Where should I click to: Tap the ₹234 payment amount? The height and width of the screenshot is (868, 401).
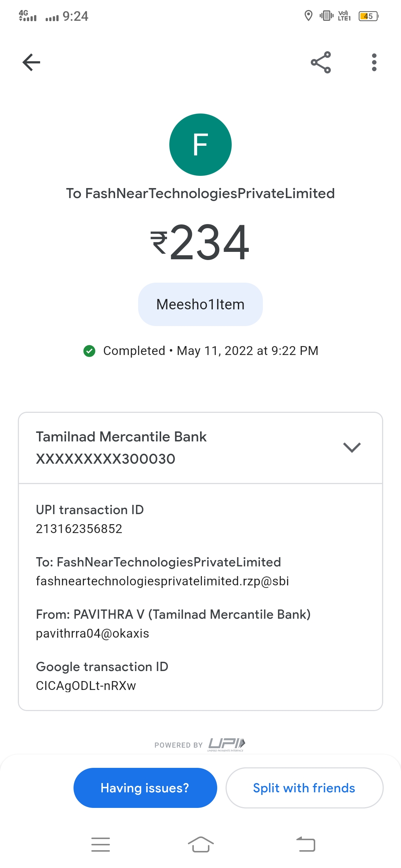coord(200,242)
